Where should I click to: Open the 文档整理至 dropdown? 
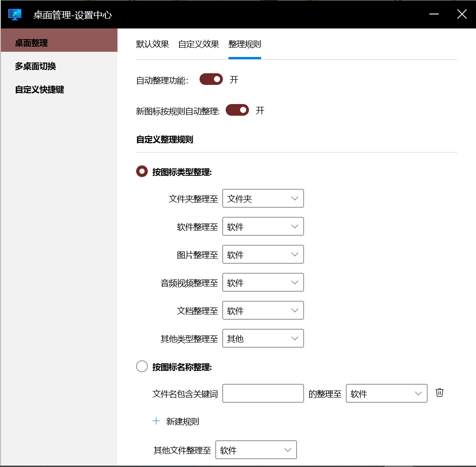[263, 310]
